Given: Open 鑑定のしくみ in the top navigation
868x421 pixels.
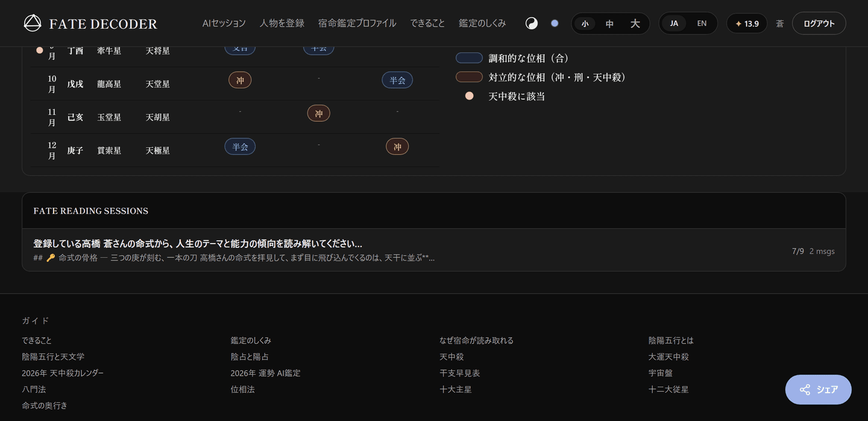Looking at the screenshot, I should click(482, 24).
